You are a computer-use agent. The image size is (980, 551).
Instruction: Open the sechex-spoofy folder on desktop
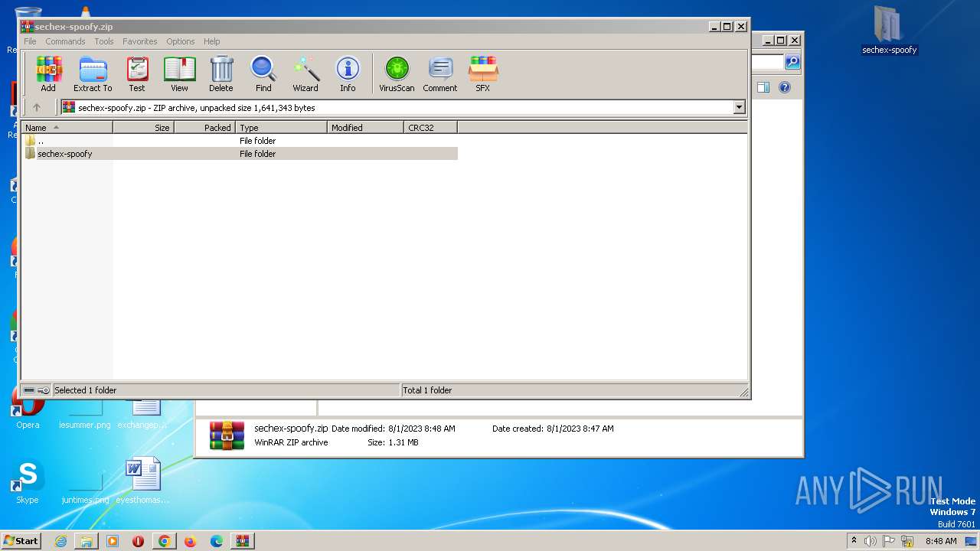[x=889, y=31]
